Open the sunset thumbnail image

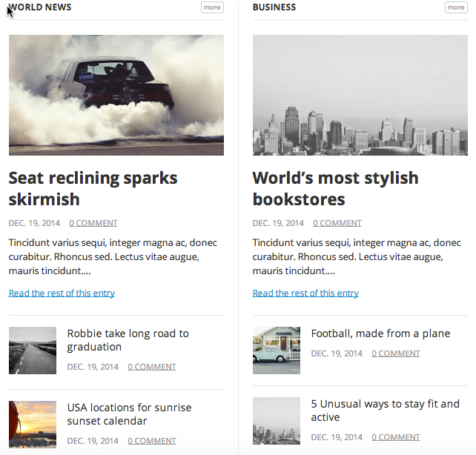[x=33, y=425]
